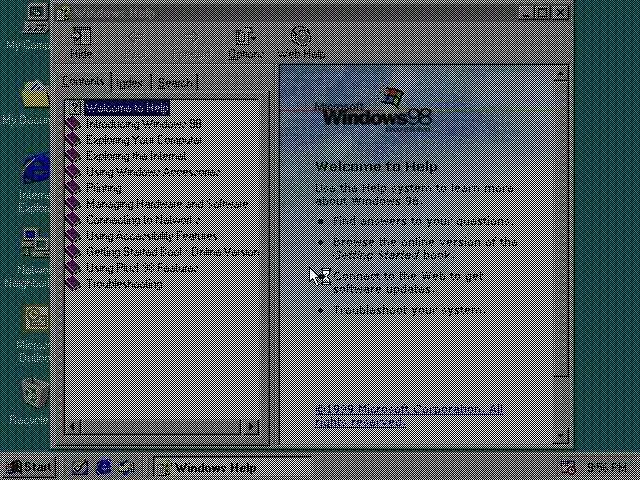Click the contents list right scroll arrow
This screenshot has width=640, height=480.
(x=251, y=427)
